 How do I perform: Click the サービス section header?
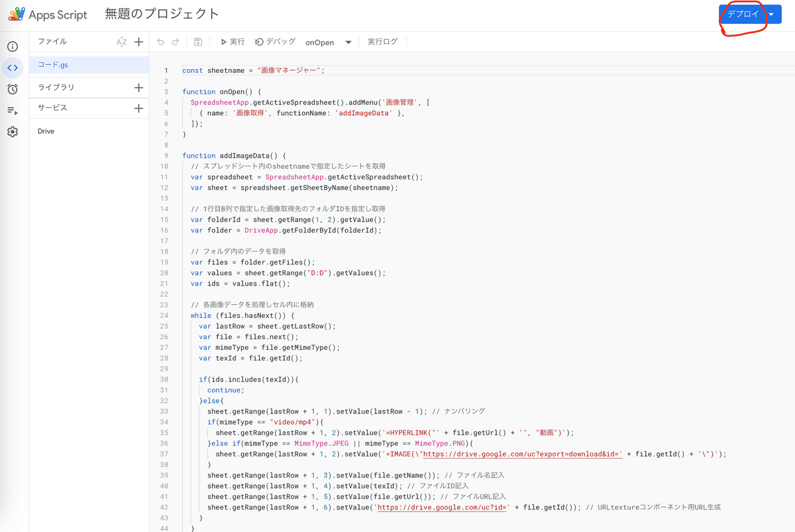pyautogui.click(x=52, y=108)
